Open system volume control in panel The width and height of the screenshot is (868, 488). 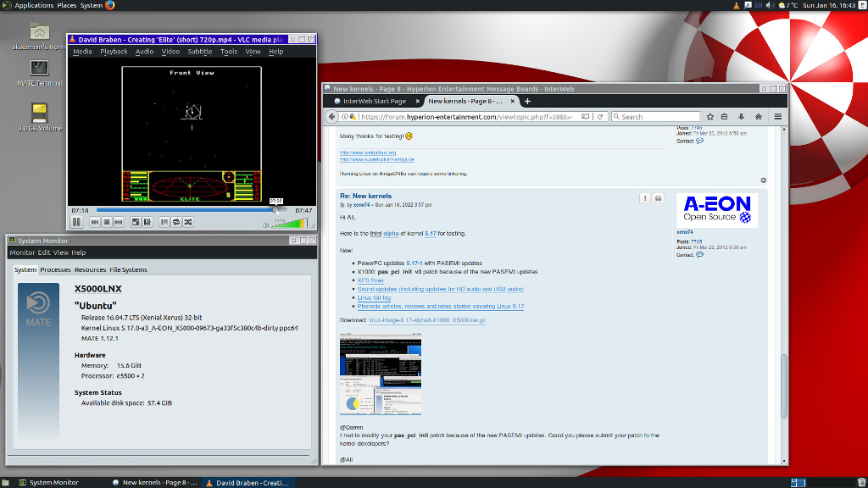pyautogui.click(x=770, y=5)
